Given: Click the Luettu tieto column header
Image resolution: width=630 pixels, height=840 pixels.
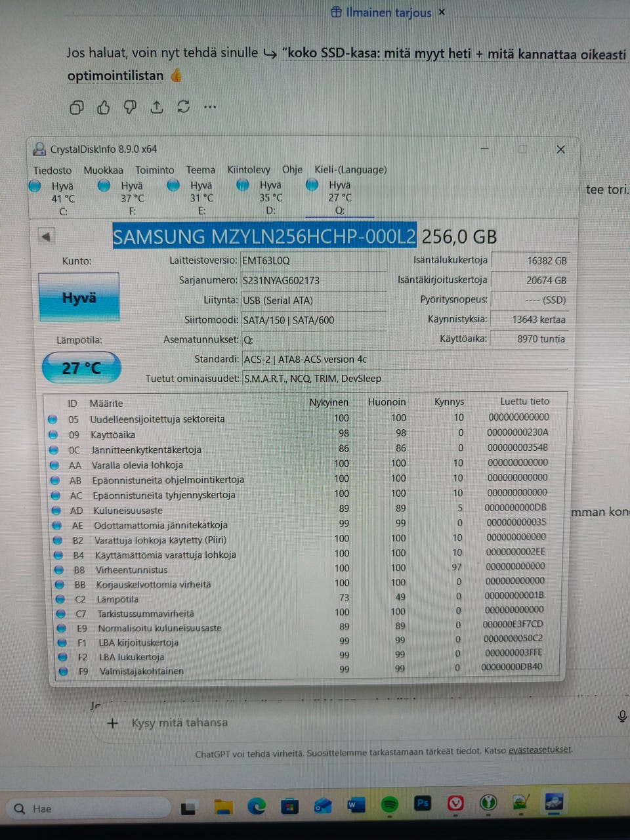Looking at the screenshot, I should pos(524,401).
